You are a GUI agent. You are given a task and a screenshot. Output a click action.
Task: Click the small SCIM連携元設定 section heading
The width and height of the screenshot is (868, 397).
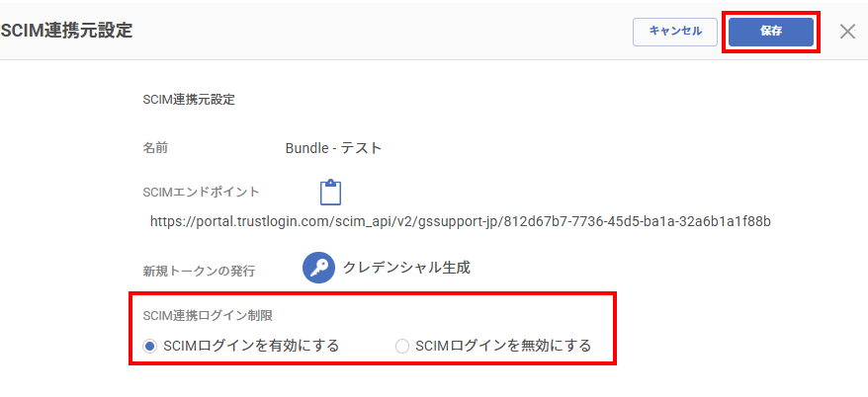189,100
